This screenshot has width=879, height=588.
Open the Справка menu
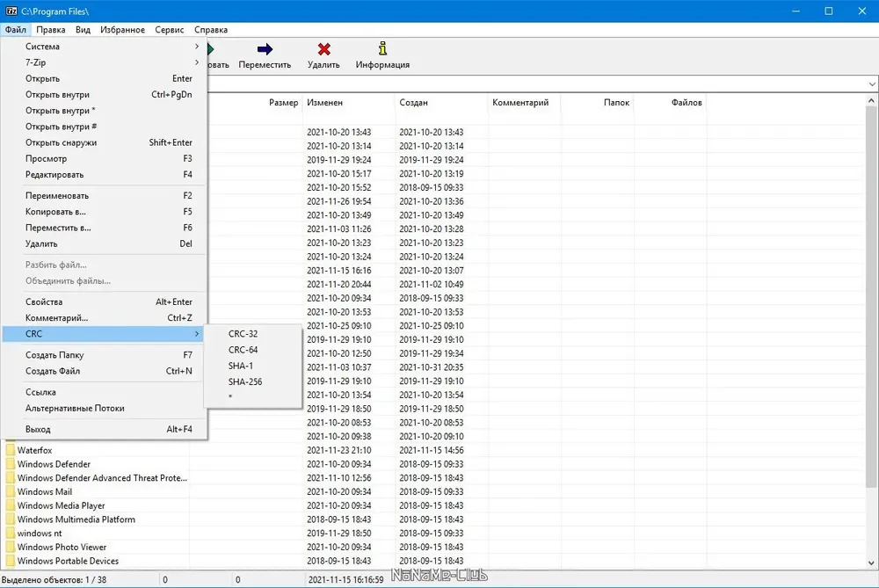pyautogui.click(x=211, y=30)
